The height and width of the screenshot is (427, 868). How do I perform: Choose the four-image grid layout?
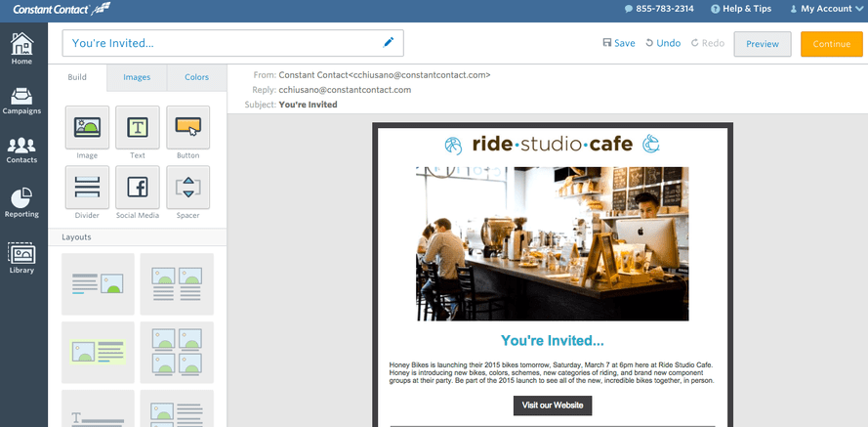coord(177,352)
